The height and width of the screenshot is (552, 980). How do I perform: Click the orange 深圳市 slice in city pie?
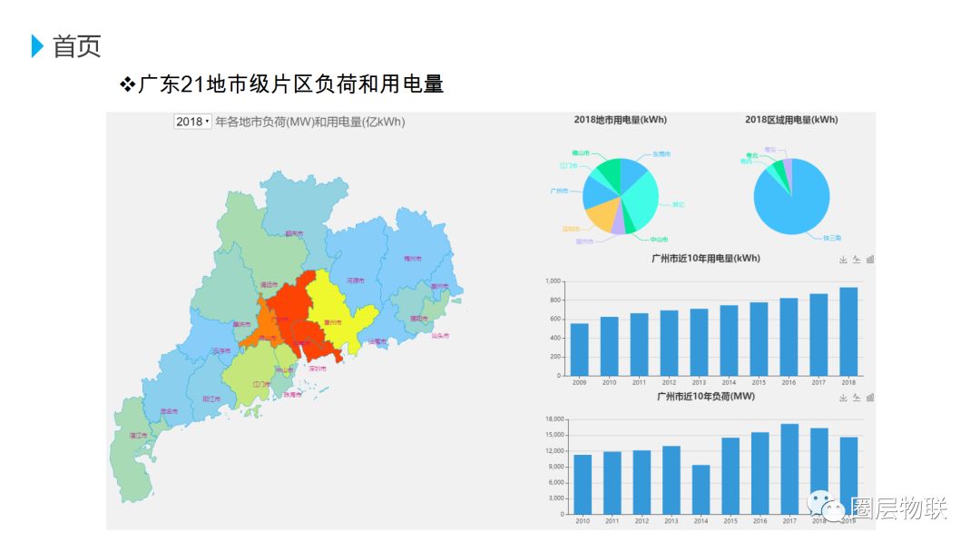pos(602,216)
